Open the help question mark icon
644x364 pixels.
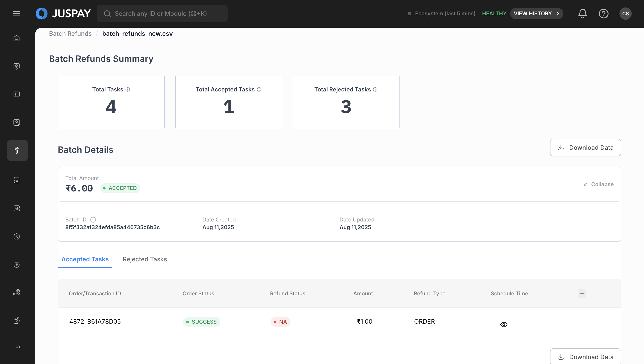[603, 14]
